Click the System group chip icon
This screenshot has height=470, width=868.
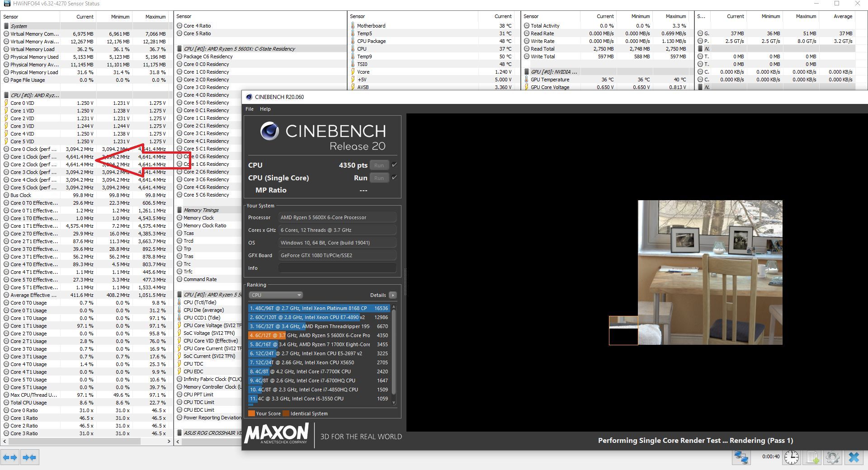point(6,26)
